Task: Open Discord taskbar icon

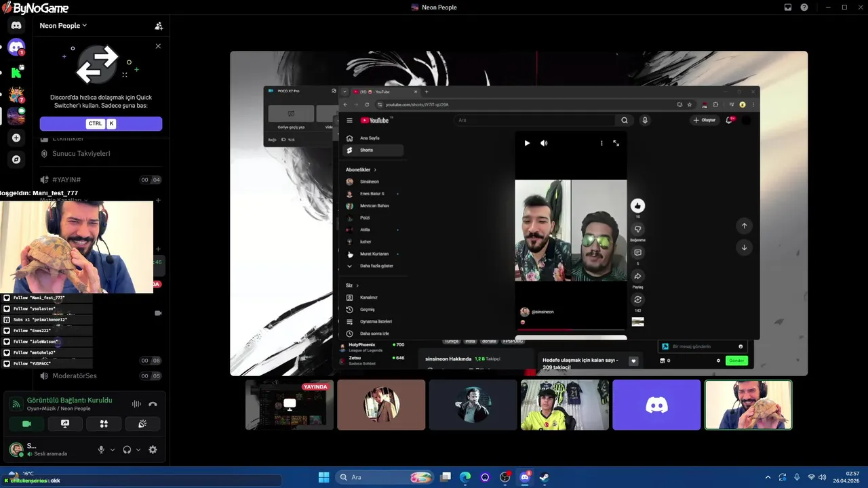Action: coord(524,477)
